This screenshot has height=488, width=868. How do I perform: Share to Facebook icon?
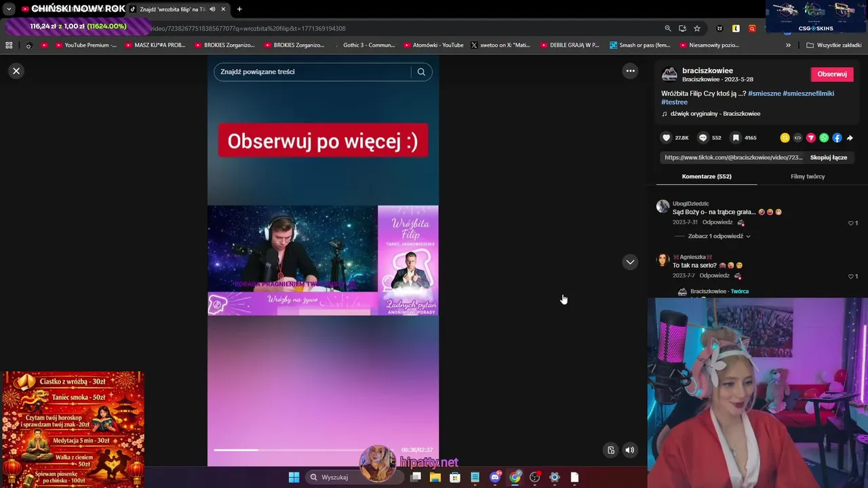[837, 138]
